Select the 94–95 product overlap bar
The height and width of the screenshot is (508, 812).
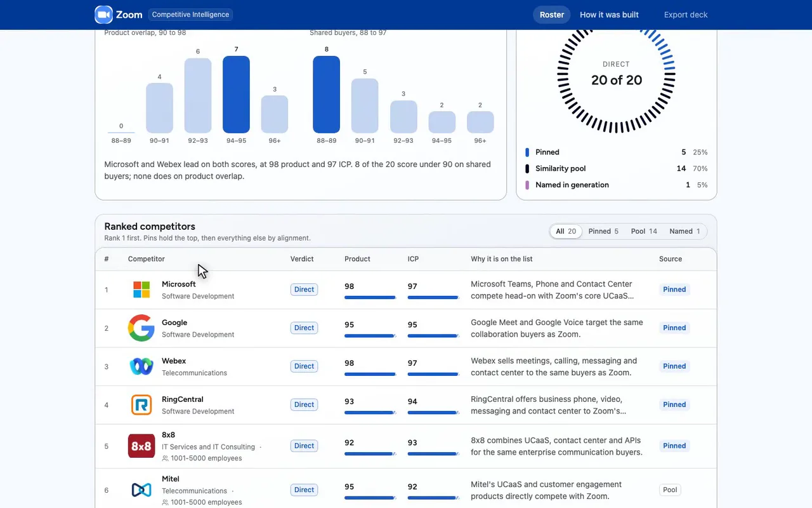click(x=236, y=95)
